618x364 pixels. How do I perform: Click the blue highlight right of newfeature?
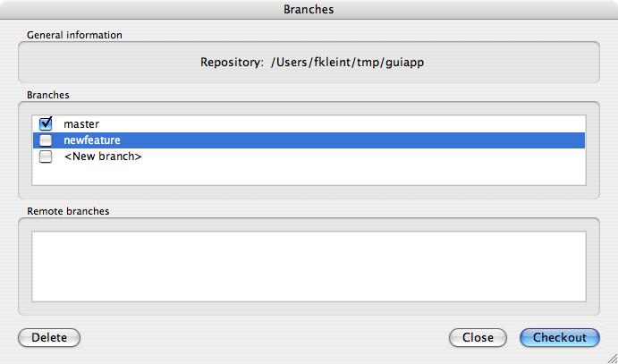[358, 140]
